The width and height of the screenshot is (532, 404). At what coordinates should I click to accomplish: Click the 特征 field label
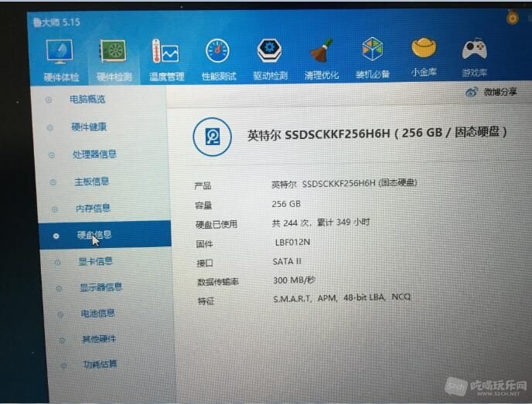coord(206,301)
